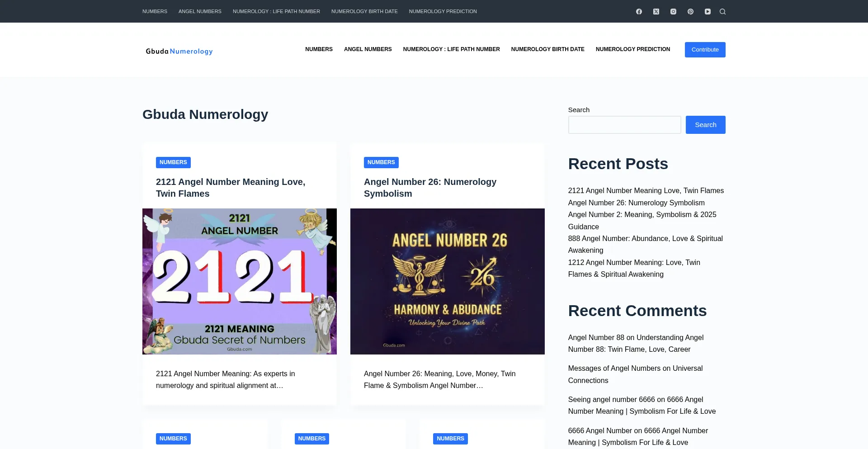Open the Instagram social icon
The width and height of the screenshot is (868, 449).
[673, 11]
